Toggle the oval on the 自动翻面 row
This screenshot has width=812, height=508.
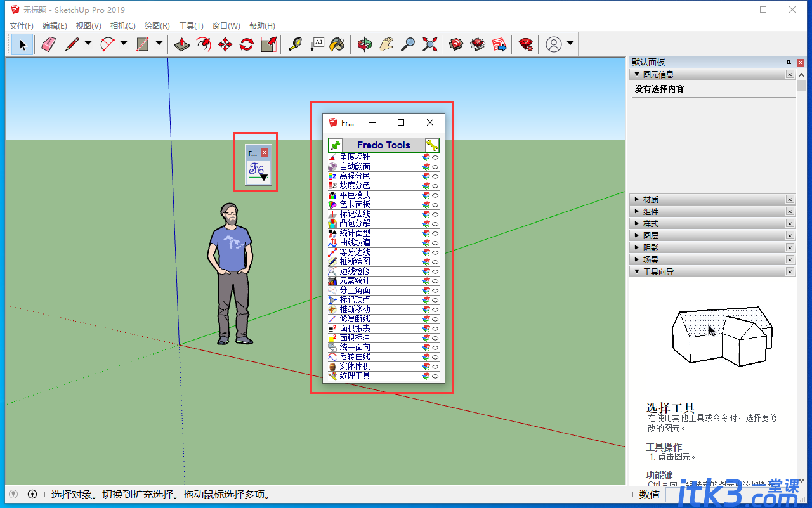pos(436,167)
